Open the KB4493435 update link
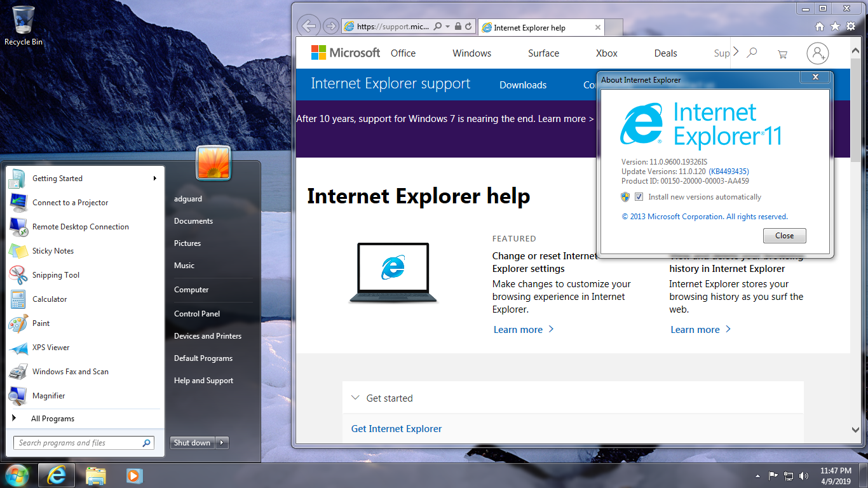This screenshot has width=868, height=488. tap(728, 172)
